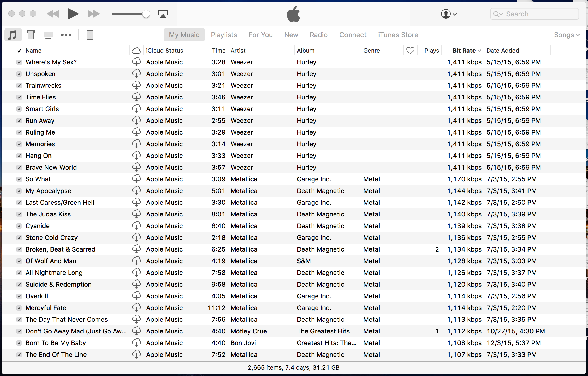
Task: Uncheck "My Apocalypse" by Metallica
Action: click(x=19, y=191)
